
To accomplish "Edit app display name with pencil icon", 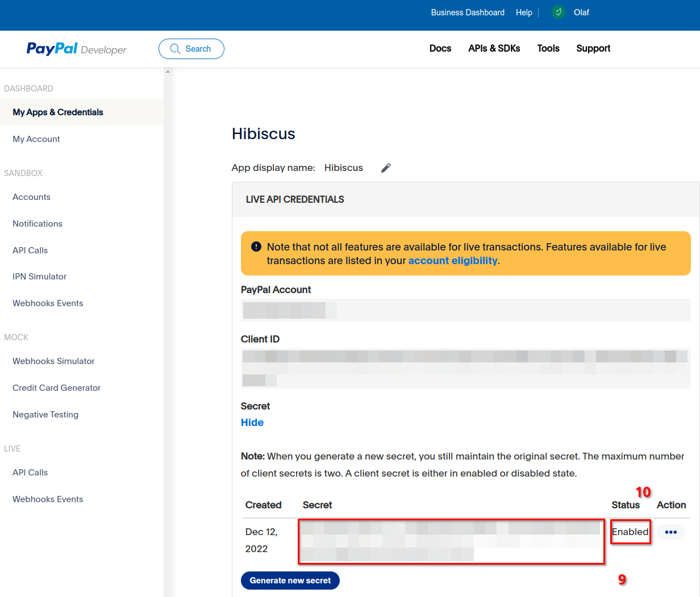I will 386,168.
